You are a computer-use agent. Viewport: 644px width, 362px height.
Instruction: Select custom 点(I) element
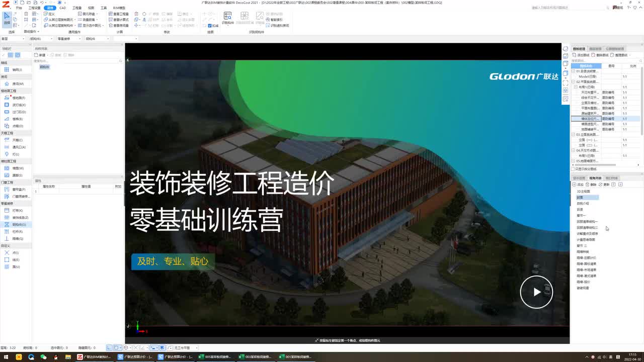point(15,253)
